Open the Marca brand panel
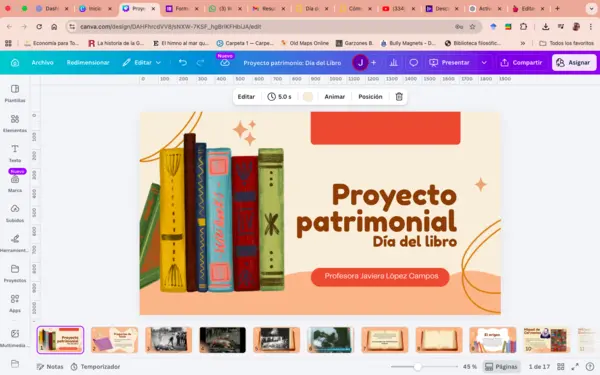 point(15,183)
